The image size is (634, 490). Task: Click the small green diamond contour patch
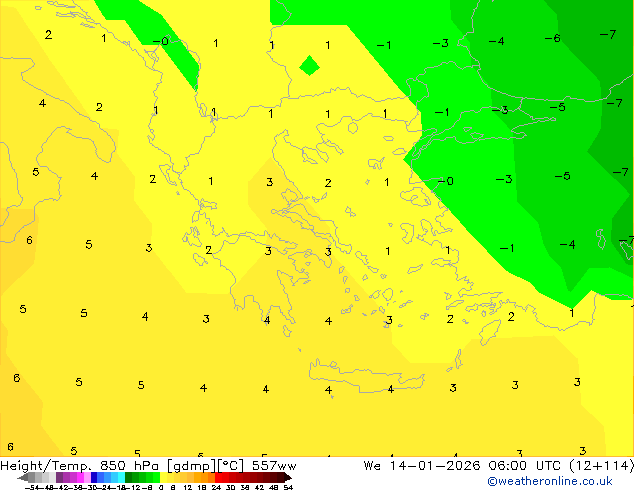309,65
